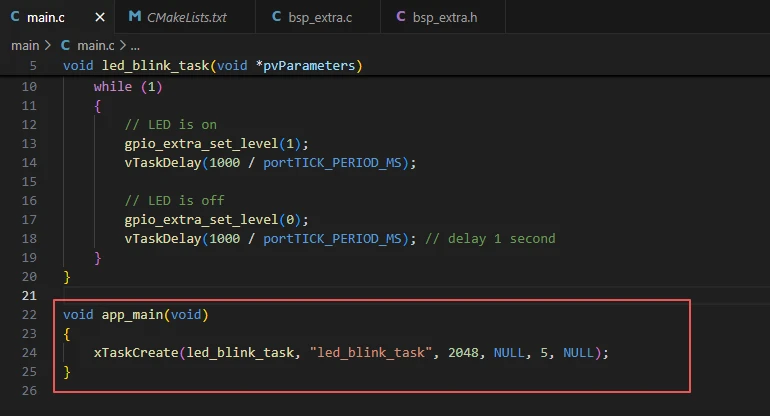Expand the breadcrumb ellipsis symbol list
770x416 pixels.
[x=135, y=45]
